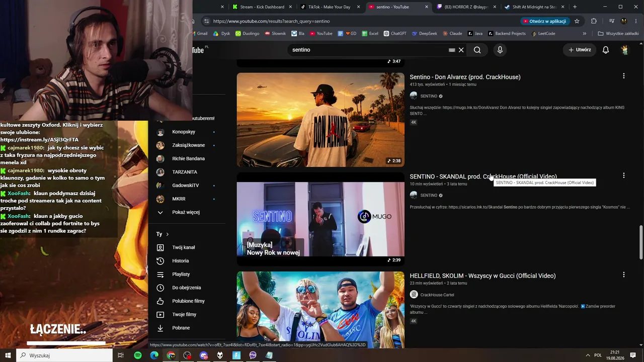The width and height of the screenshot is (644, 362).
Task: Play the Don Alvarez video thumbnail
Action: [320, 120]
